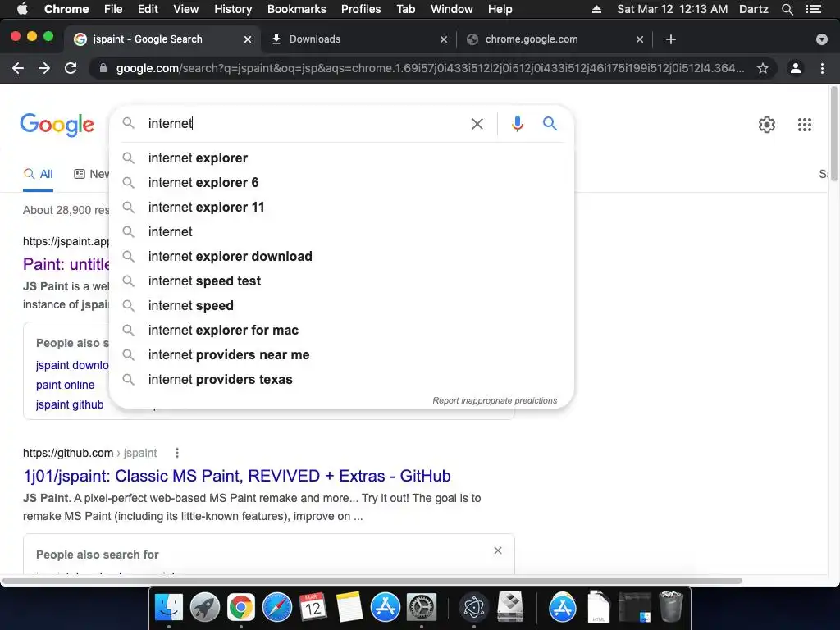The height and width of the screenshot is (630, 840).
Task: Choose suggestion internet explorer for mac
Action: click(x=342, y=331)
